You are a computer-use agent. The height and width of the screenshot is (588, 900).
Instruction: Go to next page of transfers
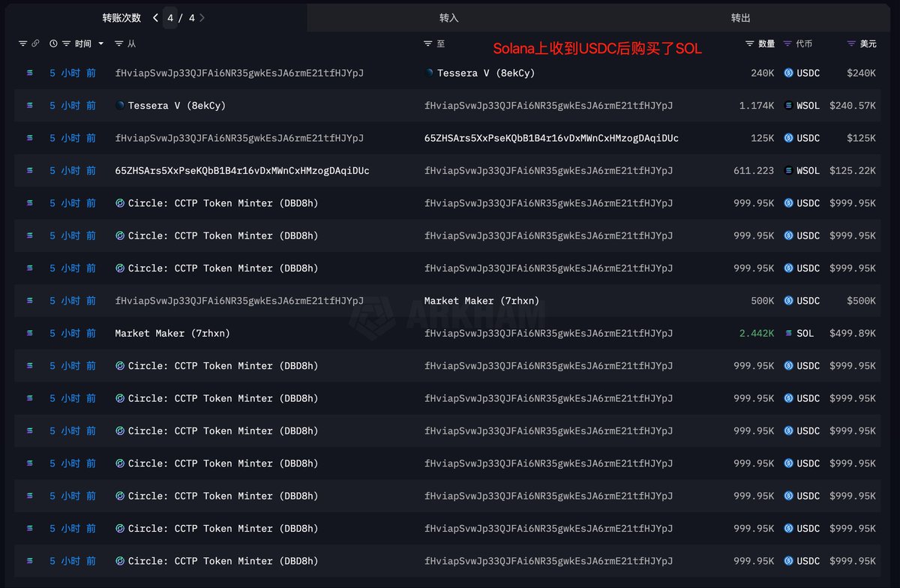(202, 17)
